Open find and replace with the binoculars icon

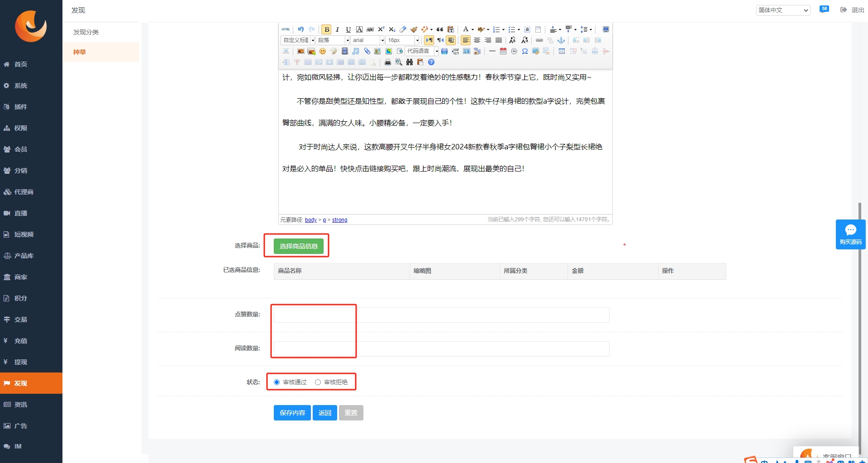point(410,62)
